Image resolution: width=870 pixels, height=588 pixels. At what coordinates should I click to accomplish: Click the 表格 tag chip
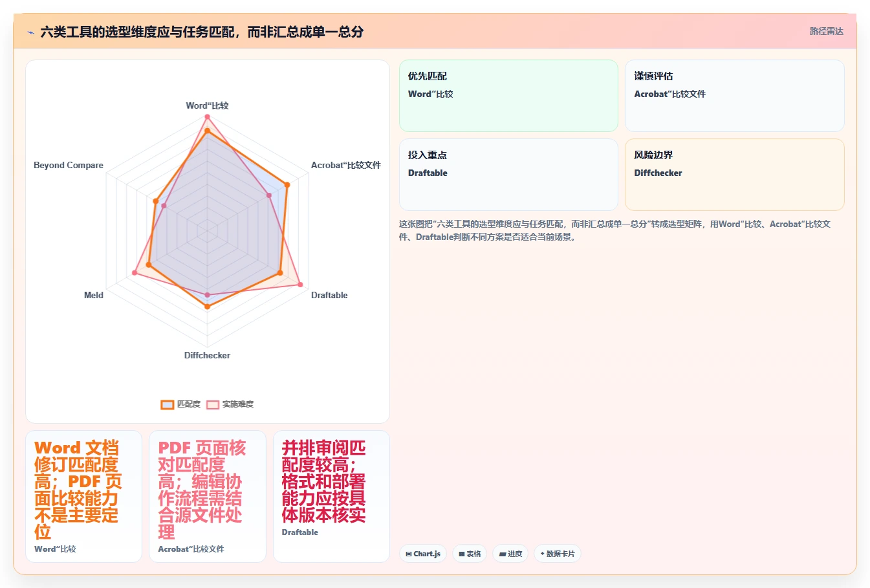[x=470, y=554]
